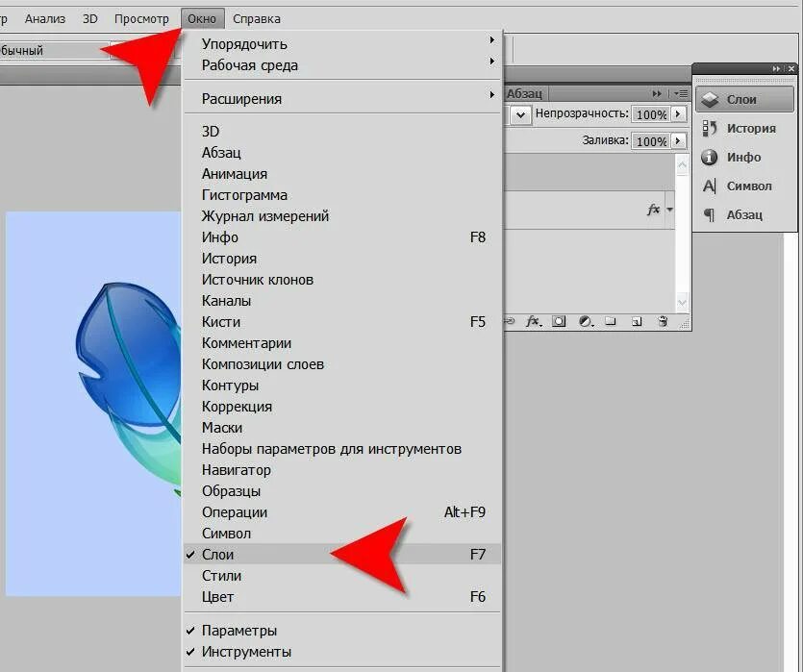The height and width of the screenshot is (672, 803).
Task: Choose Абзац in the Окно menu list
Action: pos(342,153)
